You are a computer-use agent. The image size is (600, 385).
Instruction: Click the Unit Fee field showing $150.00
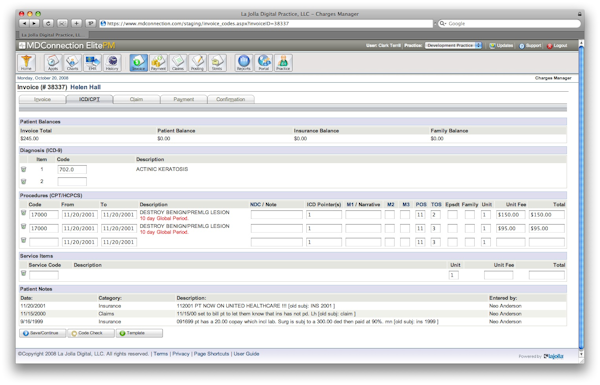tap(511, 215)
